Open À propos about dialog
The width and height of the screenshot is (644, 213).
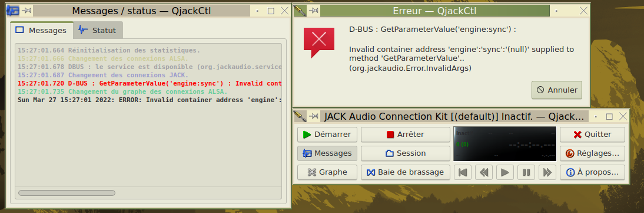(x=592, y=172)
